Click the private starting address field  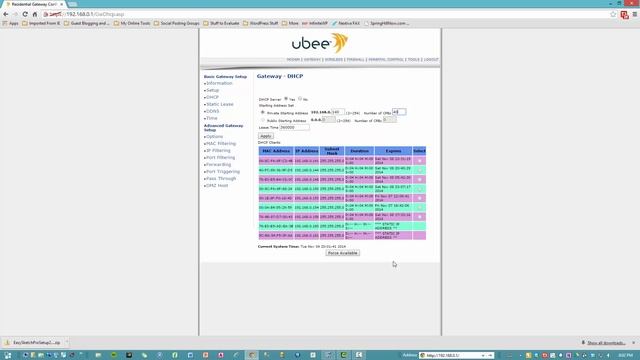(x=338, y=112)
